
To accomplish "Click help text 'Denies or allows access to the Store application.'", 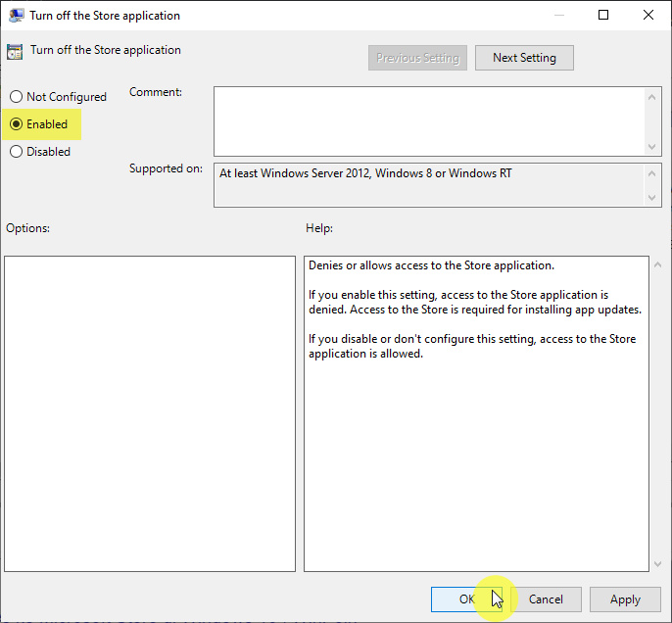I will click(x=431, y=265).
